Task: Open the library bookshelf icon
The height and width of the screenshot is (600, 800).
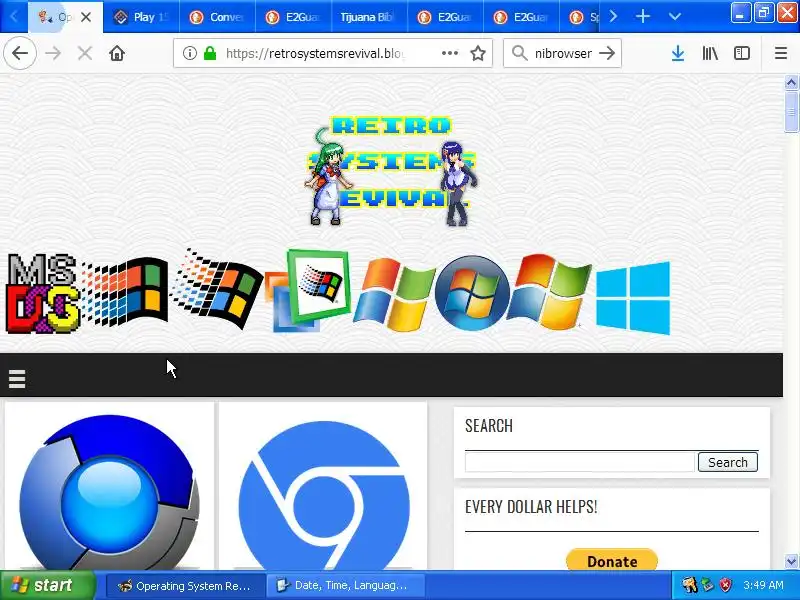Action: coord(710,53)
